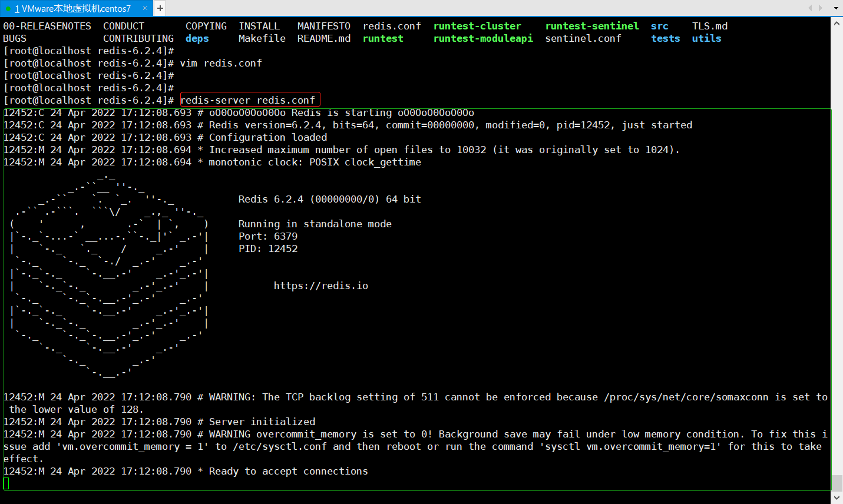Click the 'README.md' file name
Screen dimensions: 843x504
tap(324, 38)
